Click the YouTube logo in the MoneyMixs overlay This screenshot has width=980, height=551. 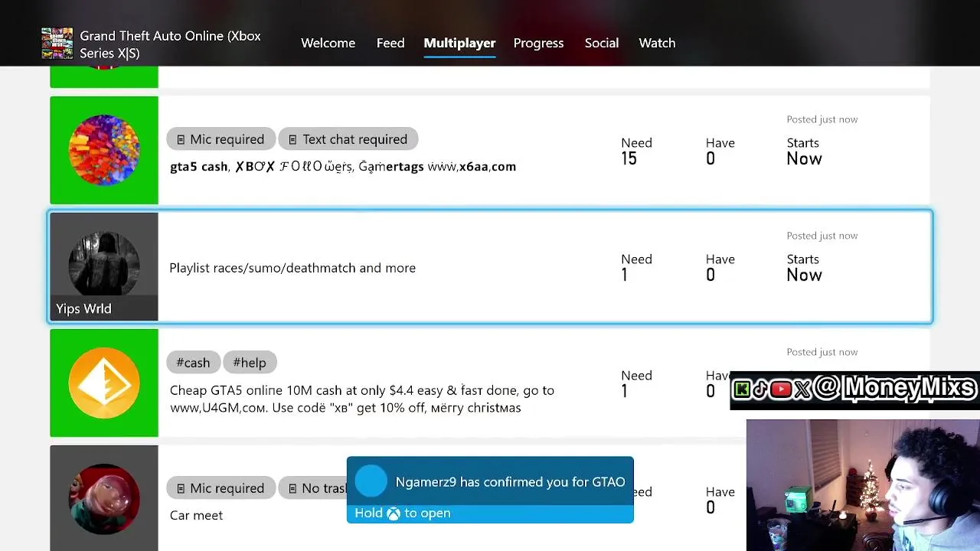pyautogui.click(x=781, y=390)
